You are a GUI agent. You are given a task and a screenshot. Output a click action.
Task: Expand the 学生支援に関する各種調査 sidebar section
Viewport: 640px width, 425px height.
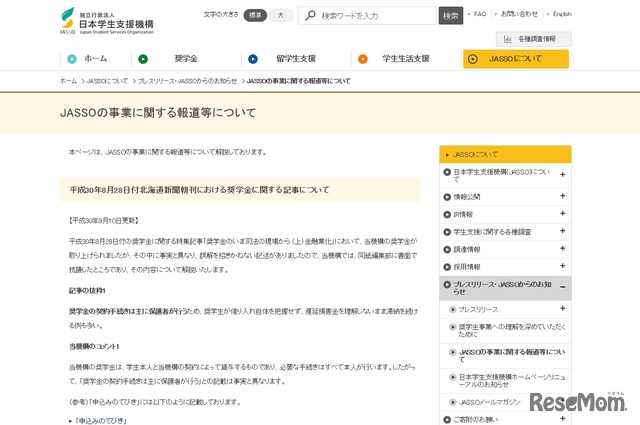[562, 231]
